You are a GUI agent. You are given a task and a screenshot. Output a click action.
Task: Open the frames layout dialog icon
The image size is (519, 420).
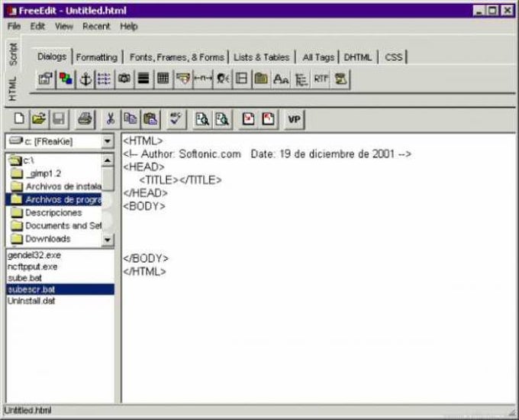point(242,79)
